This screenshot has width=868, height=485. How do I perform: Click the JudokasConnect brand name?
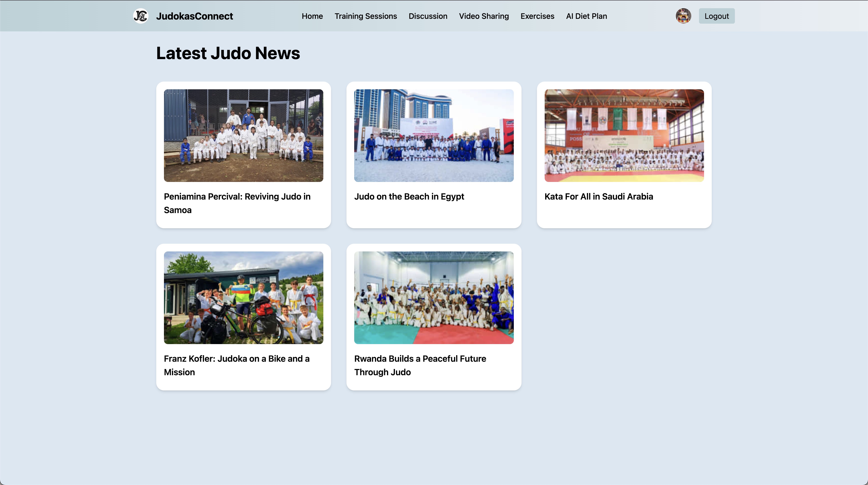(194, 16)
